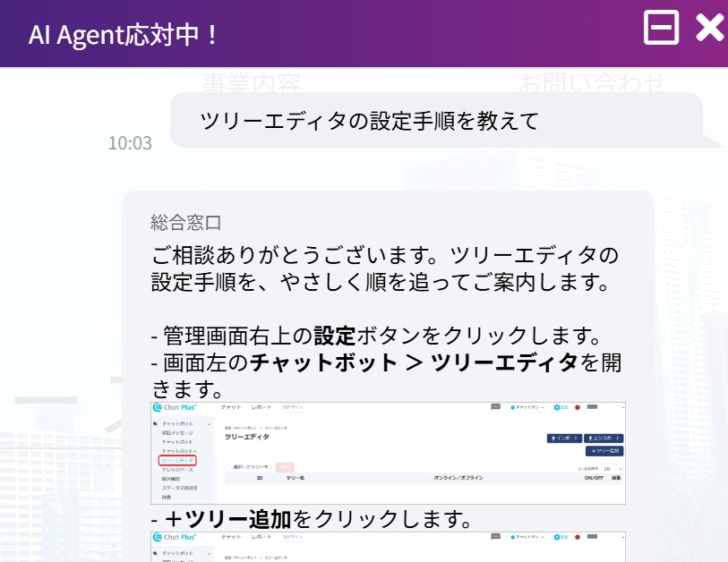Click ON/OFF column header in tree table
Image resolution: width=728 pixels, height=562 pixels.
[x=594, y=478]
